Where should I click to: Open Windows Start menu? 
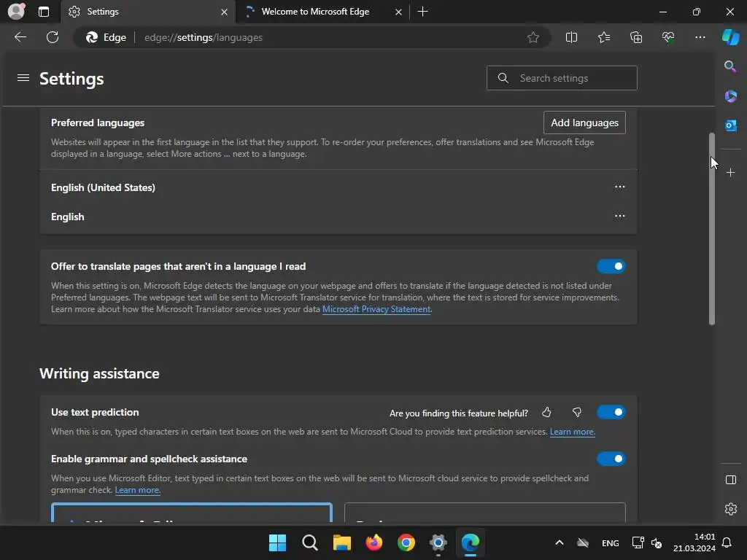(277, 542)
